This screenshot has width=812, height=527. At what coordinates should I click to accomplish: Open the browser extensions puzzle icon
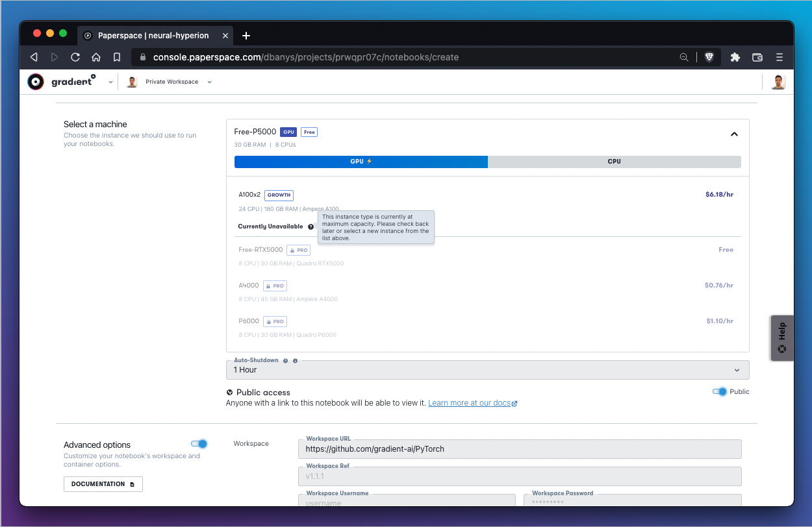click(735, 57)
